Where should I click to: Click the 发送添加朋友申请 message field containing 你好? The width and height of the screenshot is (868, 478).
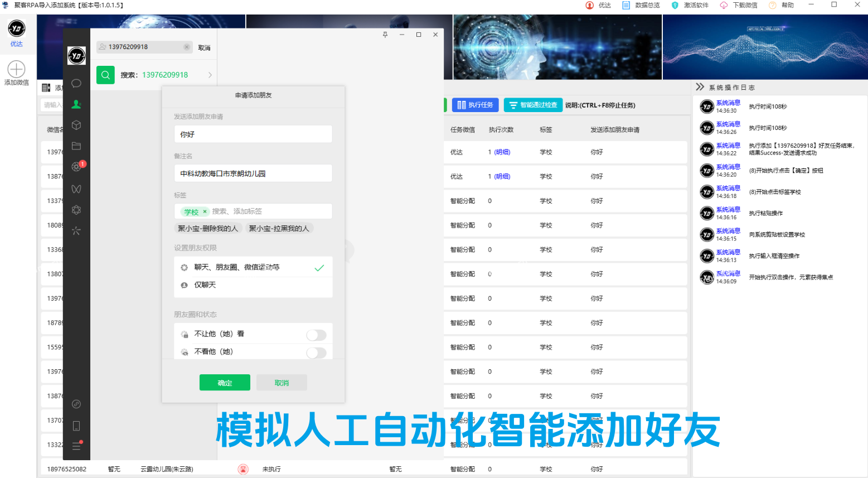point(253,134)
